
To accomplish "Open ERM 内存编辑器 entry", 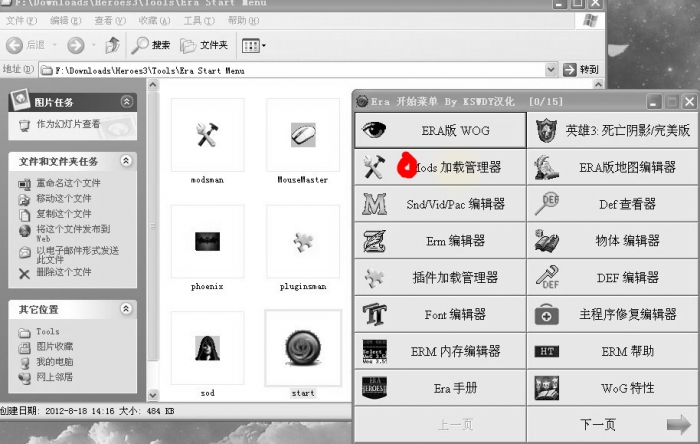I will (440, 351).
